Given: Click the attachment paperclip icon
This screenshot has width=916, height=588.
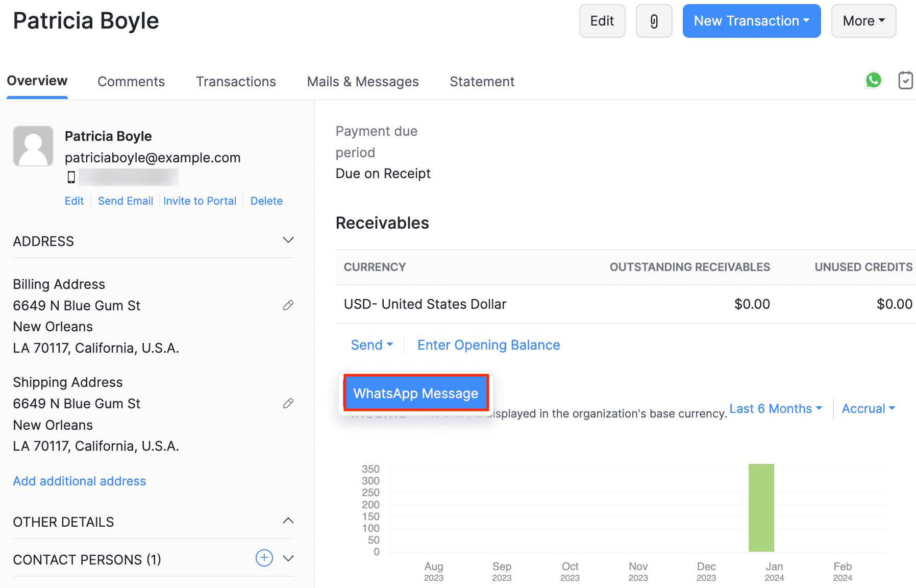Looking at the screenshot, I should point(654,21).
